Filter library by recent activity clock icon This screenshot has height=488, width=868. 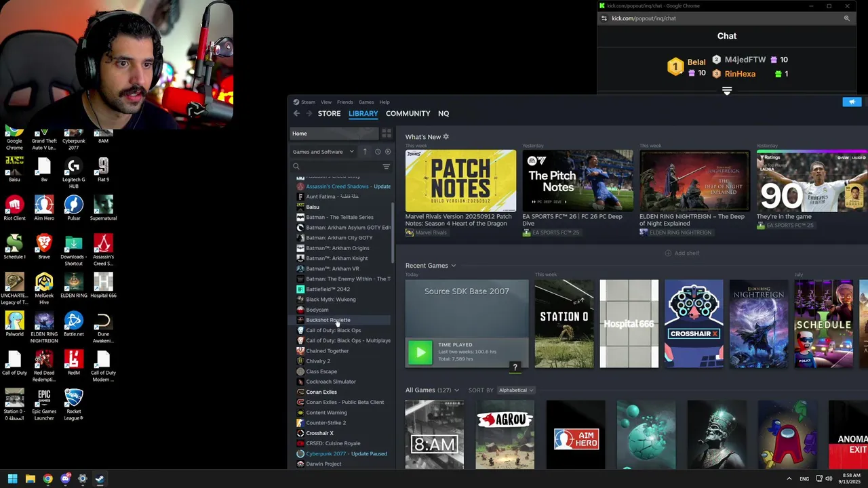coord(378,152)
